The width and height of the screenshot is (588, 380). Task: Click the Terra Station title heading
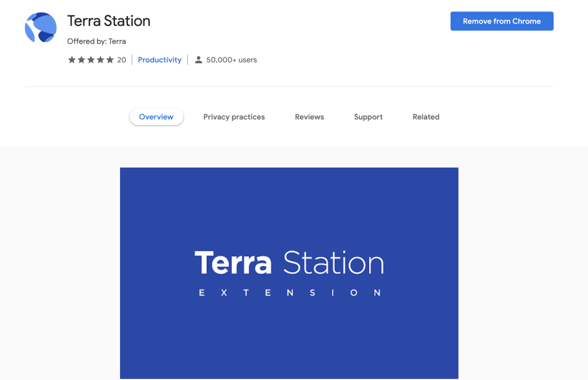click(109, 21)
